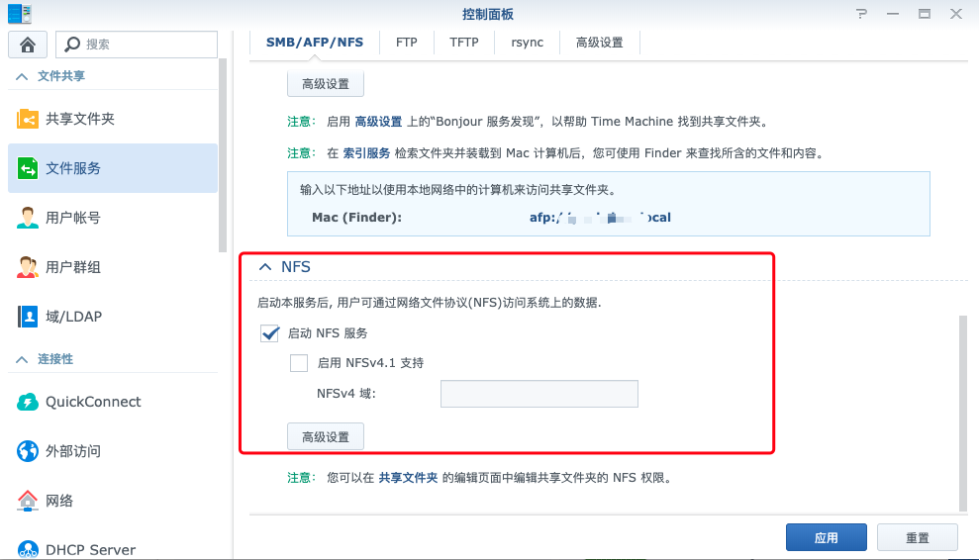Open the 网络 house icon

click(x=28, y=501)
